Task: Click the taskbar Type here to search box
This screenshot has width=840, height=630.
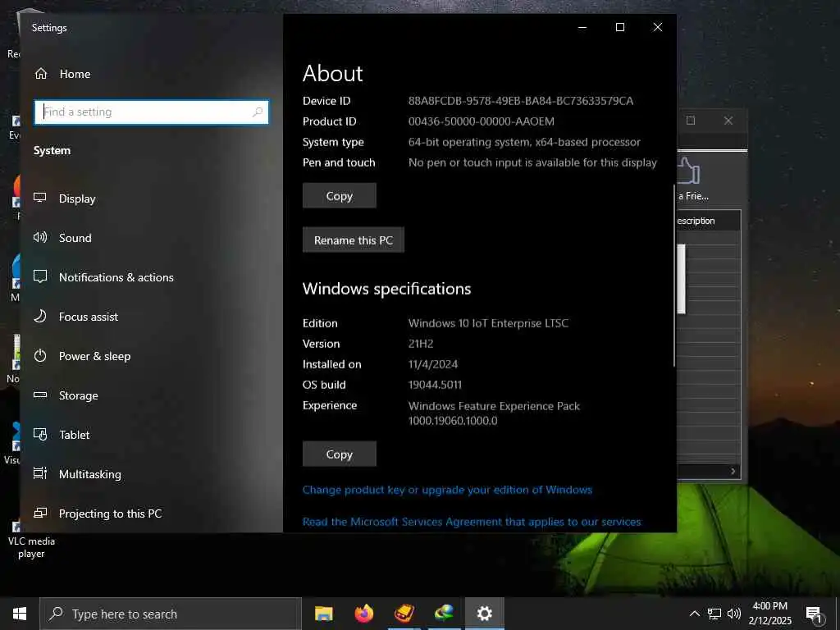Action: coord(171,614)
